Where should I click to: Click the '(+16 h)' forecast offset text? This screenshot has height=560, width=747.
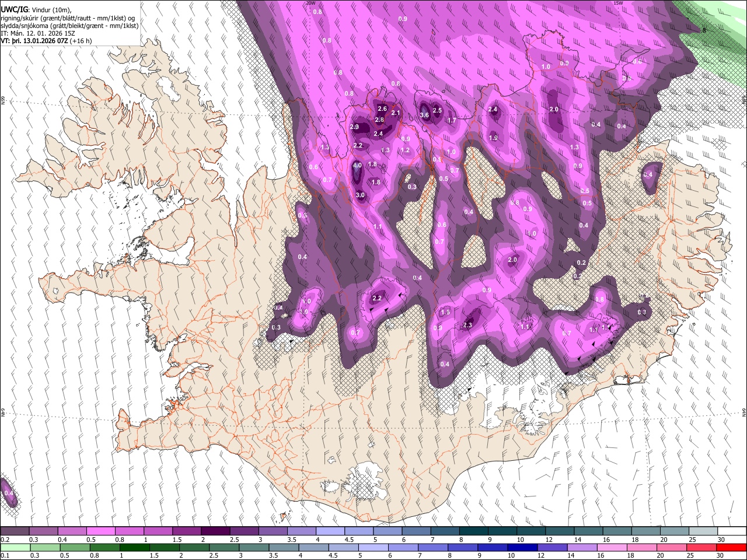point(81,41)
